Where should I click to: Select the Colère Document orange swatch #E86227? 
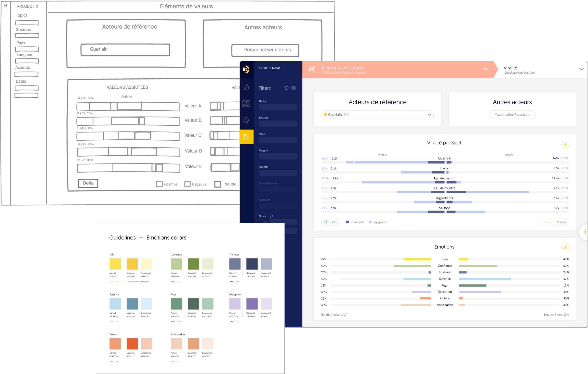click(x=132, y=344)
